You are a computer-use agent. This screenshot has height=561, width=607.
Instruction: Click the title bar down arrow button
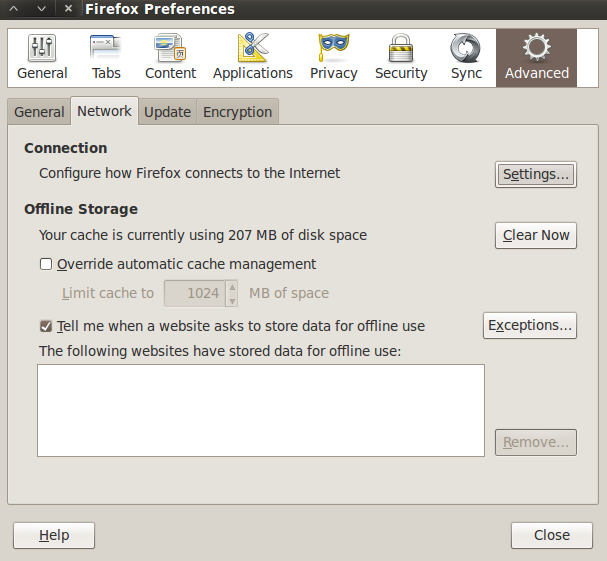[x=41, y=9]
